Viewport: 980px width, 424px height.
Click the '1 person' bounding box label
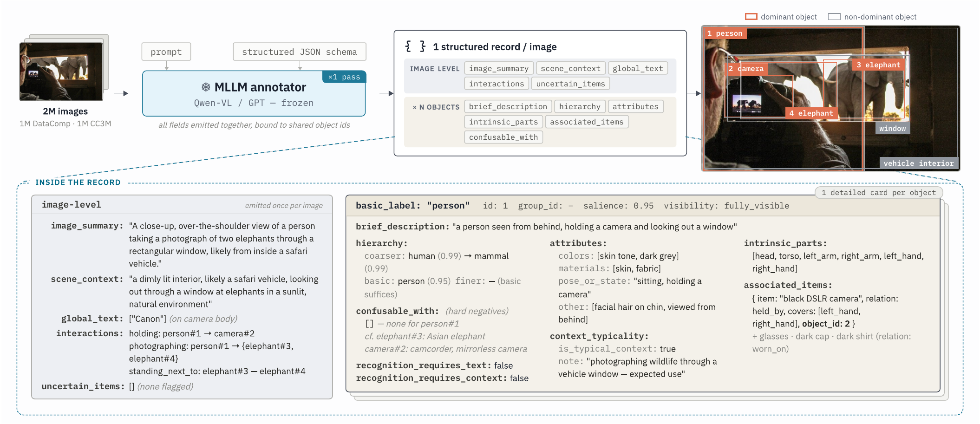pos(725,33)
